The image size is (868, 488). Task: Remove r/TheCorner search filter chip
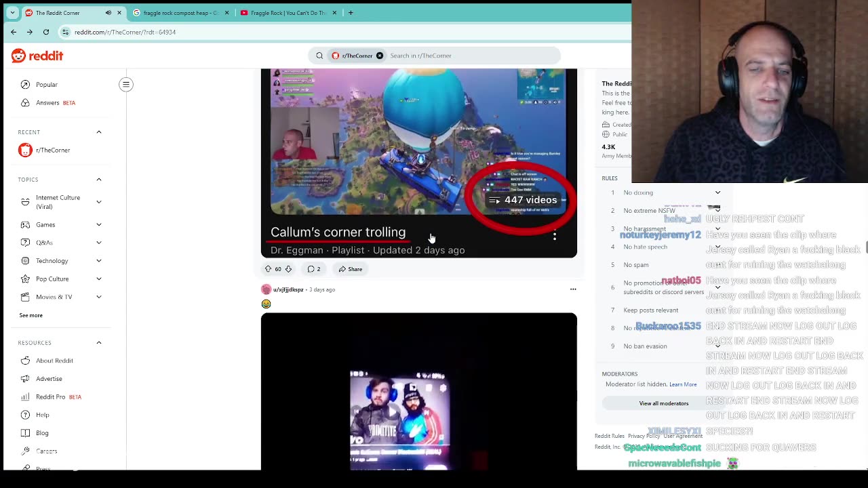tap(380, 56)
